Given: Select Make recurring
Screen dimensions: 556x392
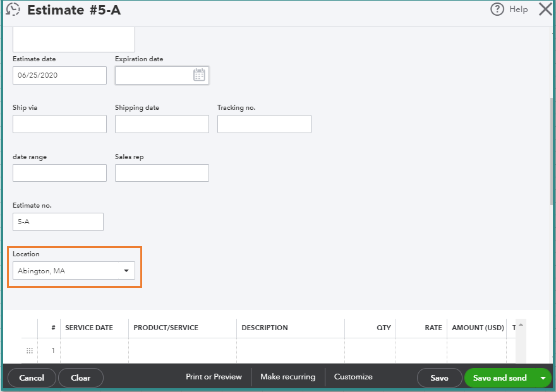Looking at the screenshot, I should 287,377.
